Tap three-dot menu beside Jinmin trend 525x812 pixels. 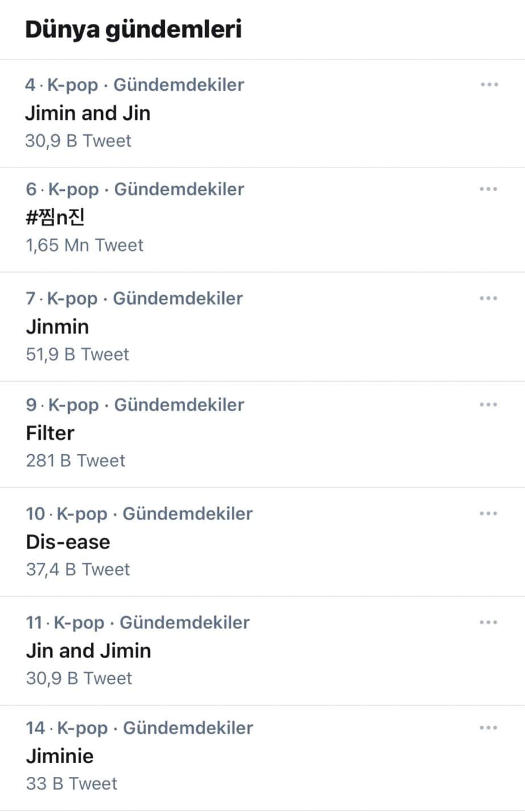(489, 298)
